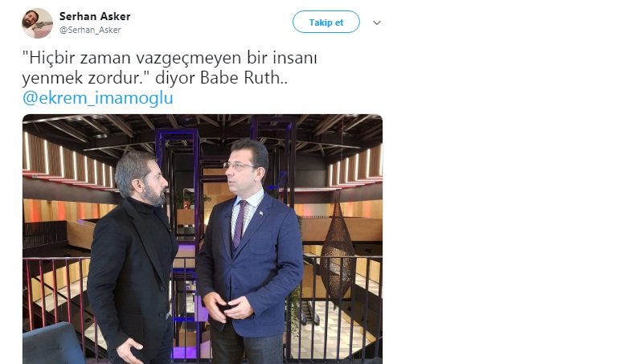Click the Serhan Asker display name
This screenshot has height=364, width=643.
(x=95, y=16)
